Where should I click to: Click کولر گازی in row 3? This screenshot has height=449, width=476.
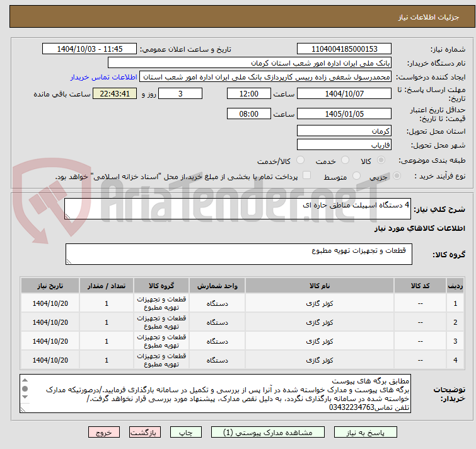coord(320,341)
